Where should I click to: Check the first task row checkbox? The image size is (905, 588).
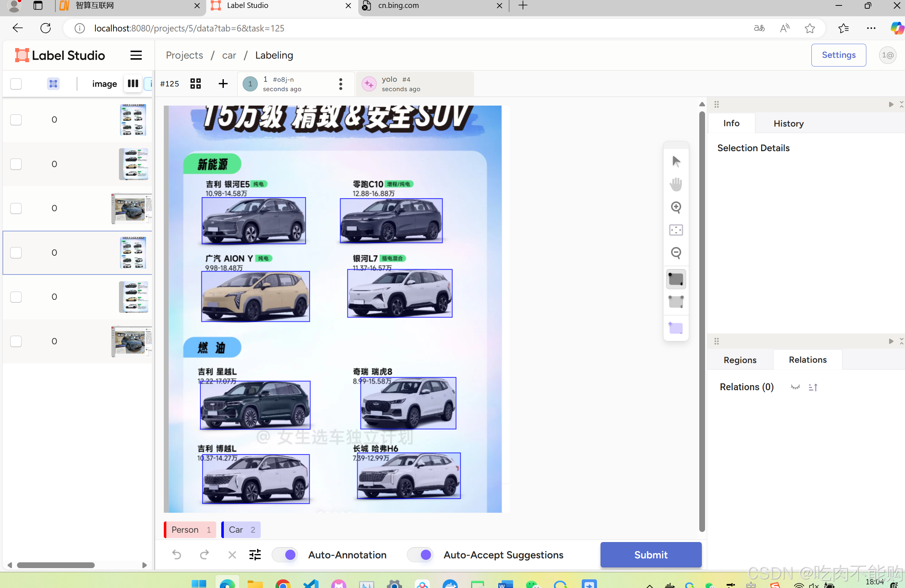coord(16,120)
